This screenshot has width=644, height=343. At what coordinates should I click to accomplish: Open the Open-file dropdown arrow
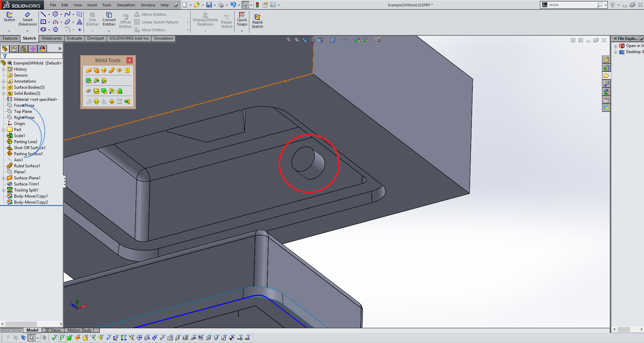coord(203,5)
